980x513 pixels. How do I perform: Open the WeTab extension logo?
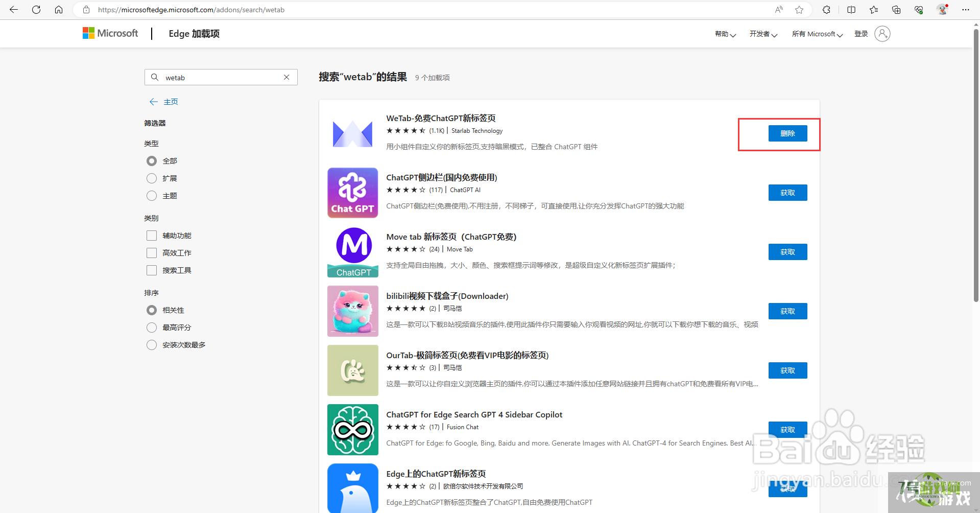(352, 134)
